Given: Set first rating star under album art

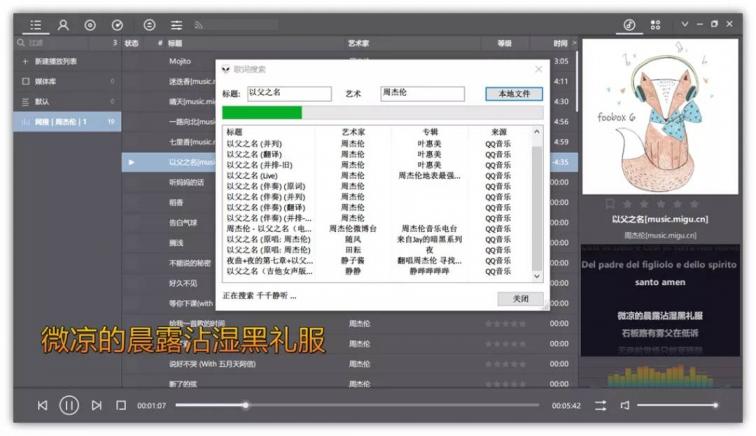Looking at the screenshot, I should pos(627,204).
